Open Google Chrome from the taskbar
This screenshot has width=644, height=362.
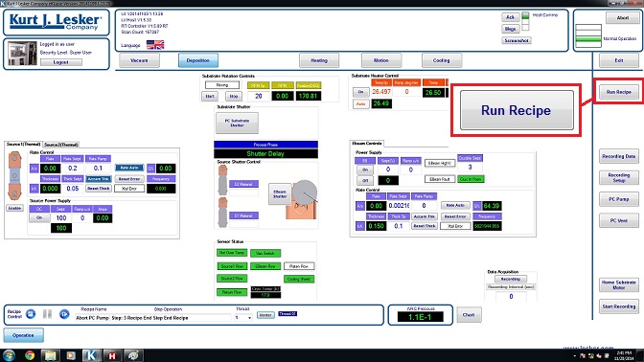click(30, 355)
